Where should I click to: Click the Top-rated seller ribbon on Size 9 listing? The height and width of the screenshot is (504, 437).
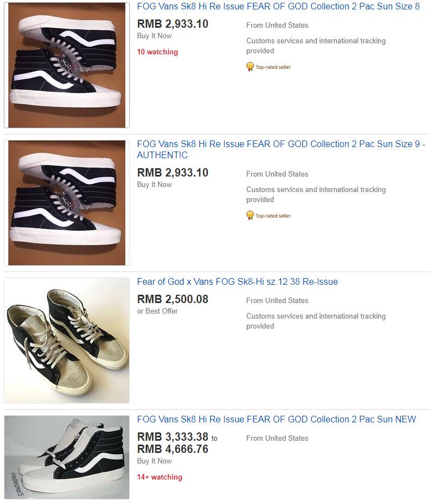point(250,215)
